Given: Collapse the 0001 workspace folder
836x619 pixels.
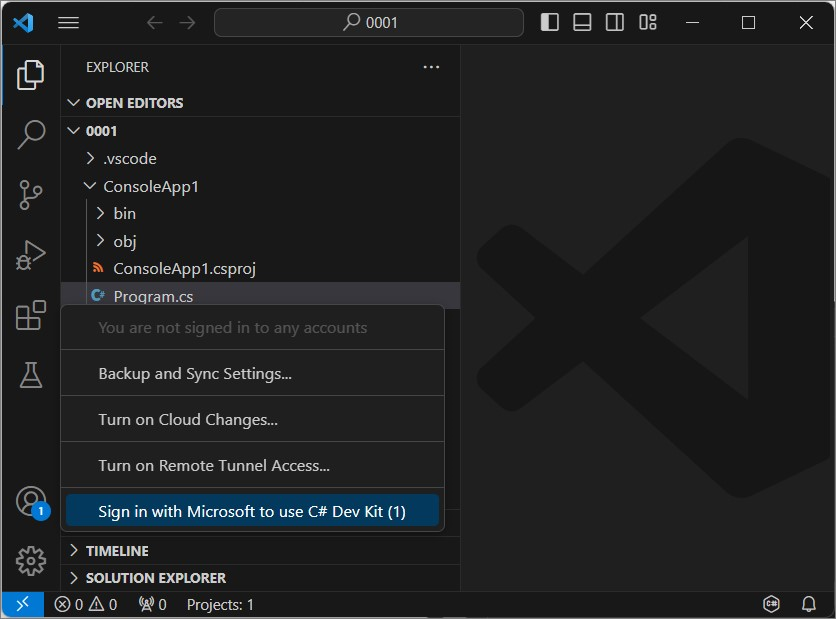Looking at the screenshot, I should [260, 131].
